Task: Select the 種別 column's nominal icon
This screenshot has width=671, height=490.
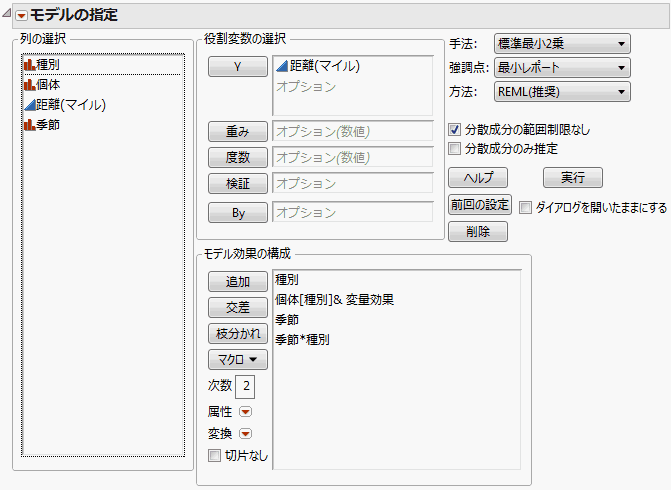Action: point(28,66)
